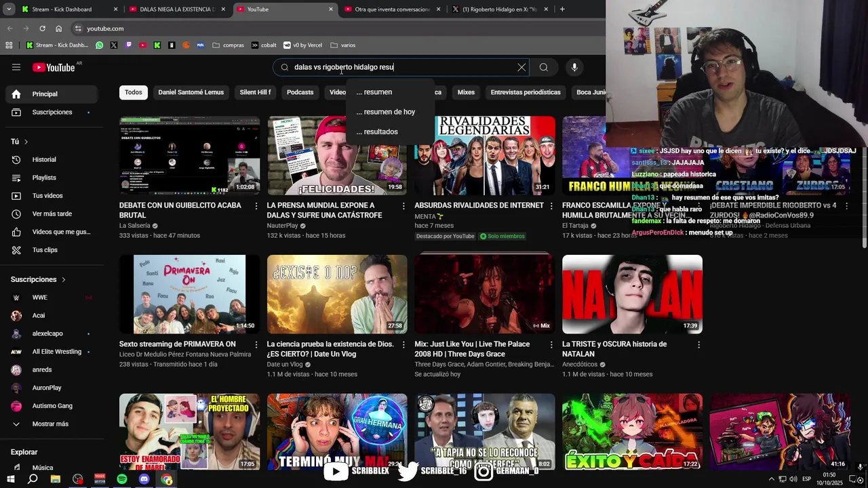
Task: Open the cobalt bookmark
Action: (x=264, y=45)
